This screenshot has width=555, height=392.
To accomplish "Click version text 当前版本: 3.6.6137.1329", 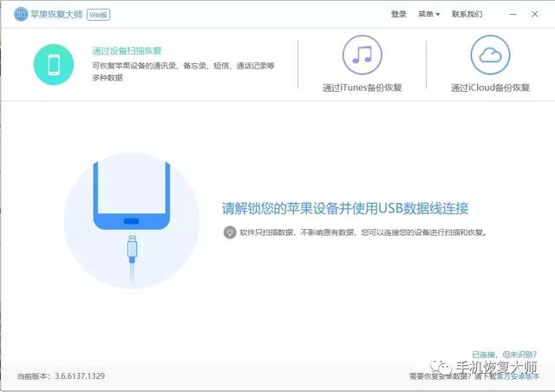I will click(x=61, y=376).
